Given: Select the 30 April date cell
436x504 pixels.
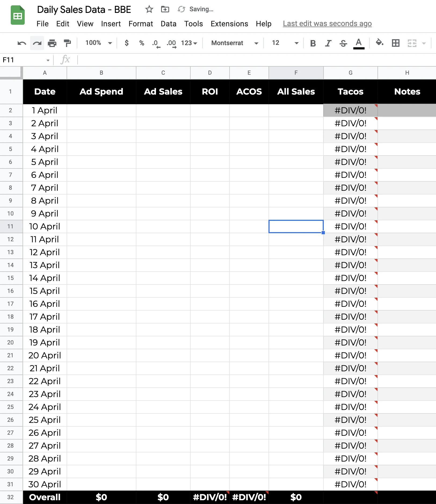Looking at the screenshot, I should pos(45,484).
